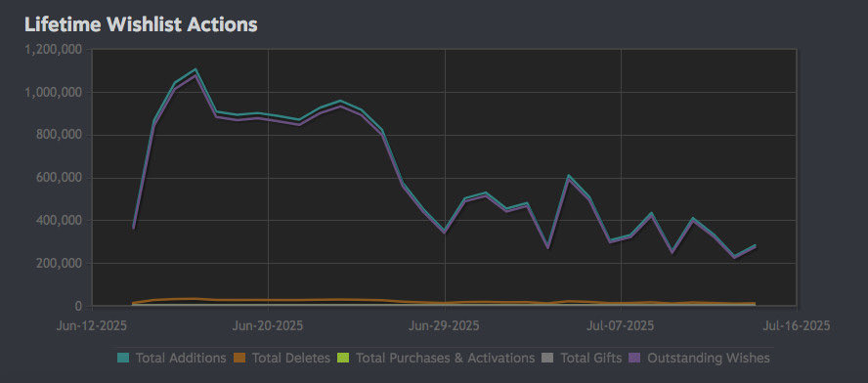Click the Total Additions teal legend swatch
The height and width of the screenshot is (383, 868).
coord(123,359)
